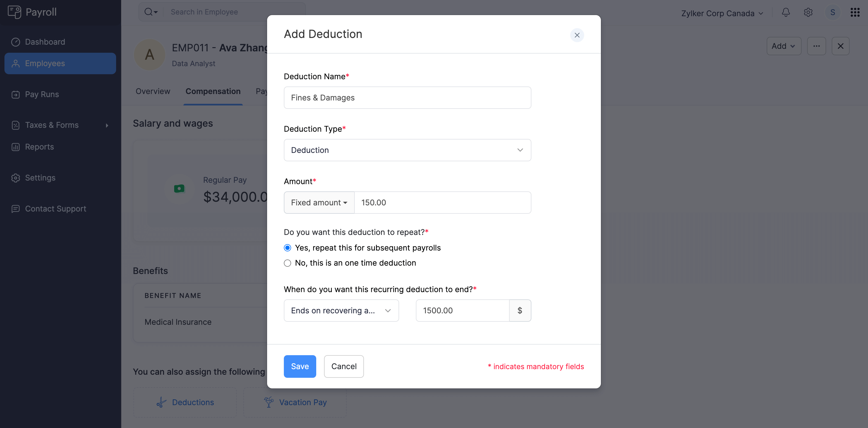Select the user avatar toggle
The image size is (868, 428).
[833, 13]
